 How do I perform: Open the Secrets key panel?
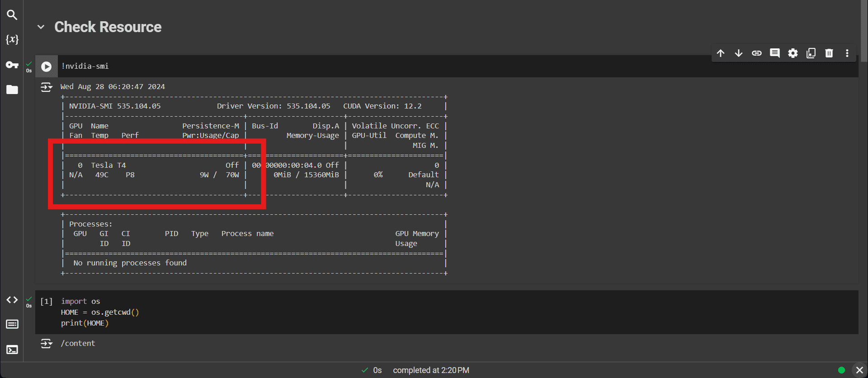(x=12, y=65)
